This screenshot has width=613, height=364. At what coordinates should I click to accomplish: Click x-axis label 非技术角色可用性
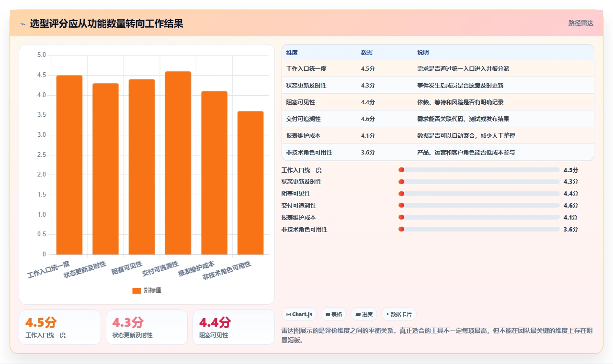(x=227, y=271)
